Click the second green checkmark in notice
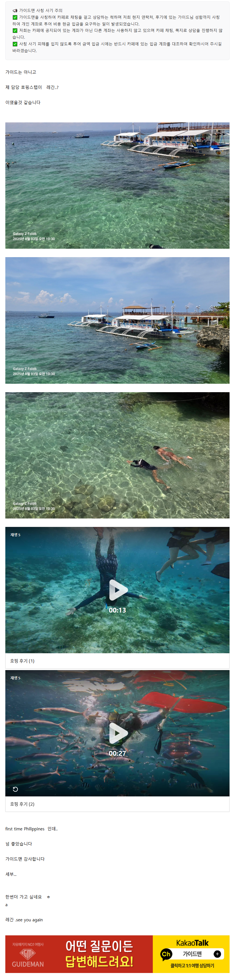The width and height of the screenshot is (236, 980). (x=15, y=30)
